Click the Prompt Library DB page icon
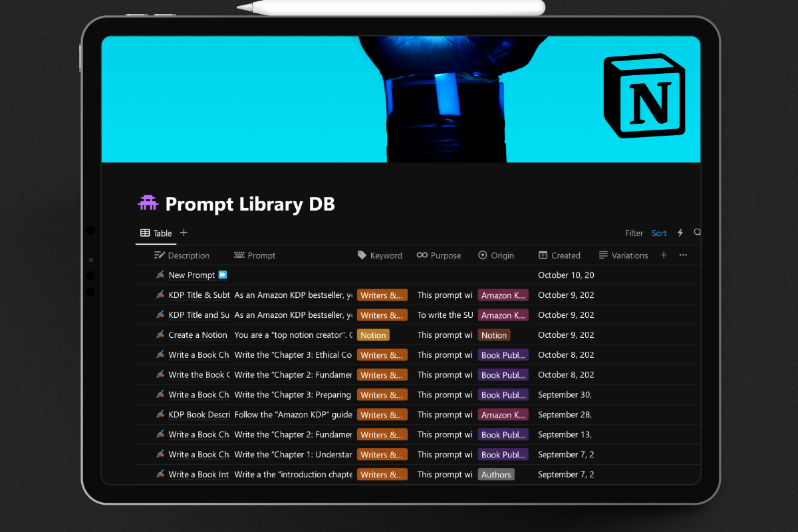798x532 pixels. click(x=148, y=203)
